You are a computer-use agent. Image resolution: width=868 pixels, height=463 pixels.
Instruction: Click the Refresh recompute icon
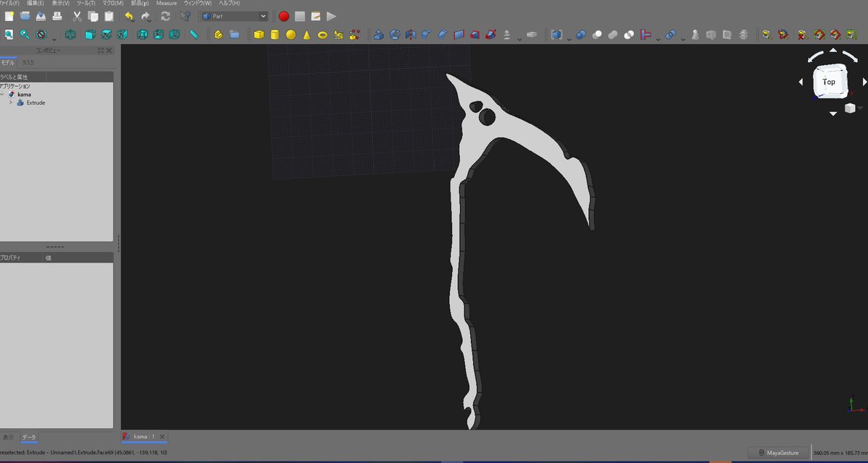[166, 16]
